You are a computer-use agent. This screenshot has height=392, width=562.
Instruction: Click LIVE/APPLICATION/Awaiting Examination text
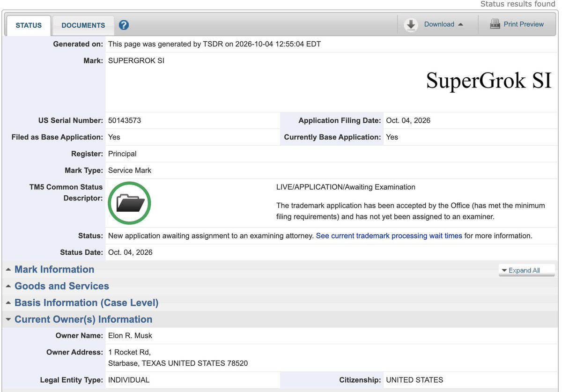pos(346,187)
